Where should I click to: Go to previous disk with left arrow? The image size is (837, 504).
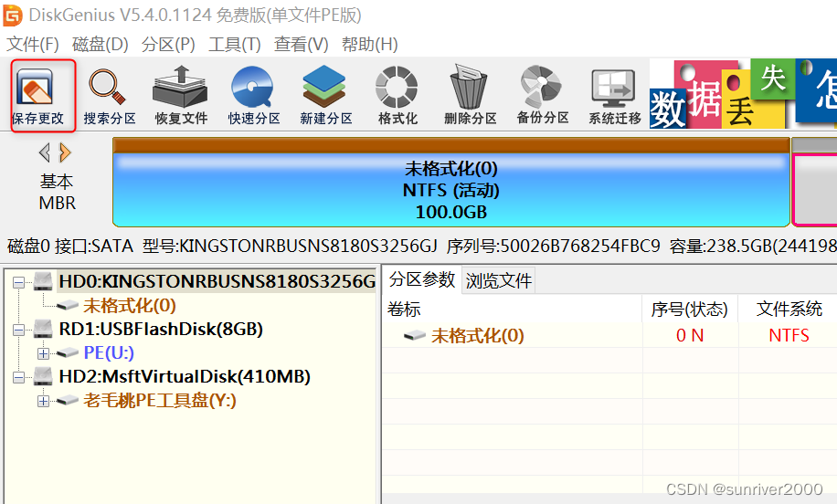[45, 153]
